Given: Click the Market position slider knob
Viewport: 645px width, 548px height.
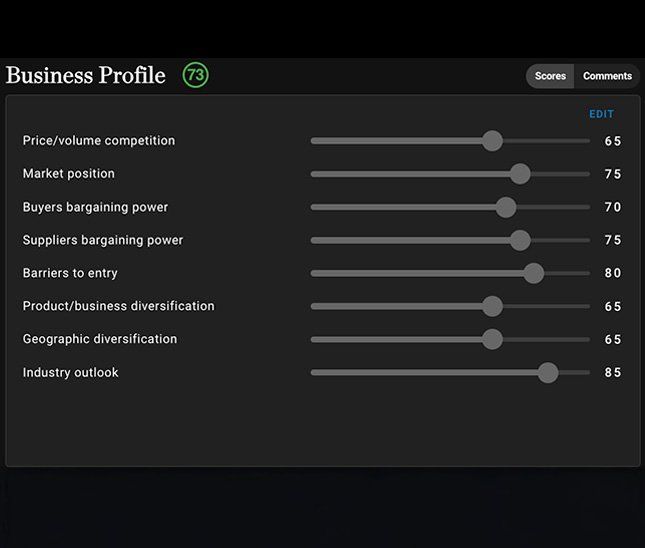Looking at the screenshot, I should click(520, 174).
